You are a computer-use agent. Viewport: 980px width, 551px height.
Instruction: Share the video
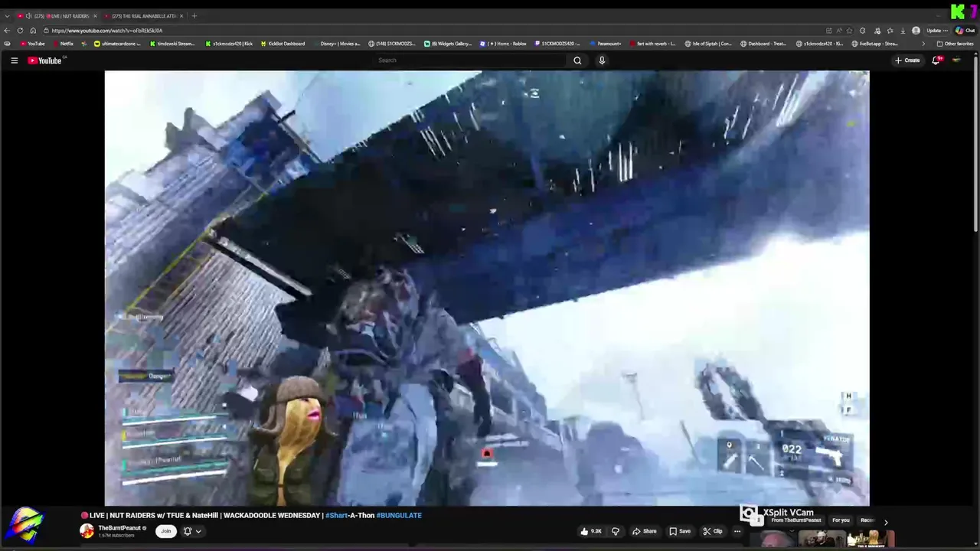645,531
